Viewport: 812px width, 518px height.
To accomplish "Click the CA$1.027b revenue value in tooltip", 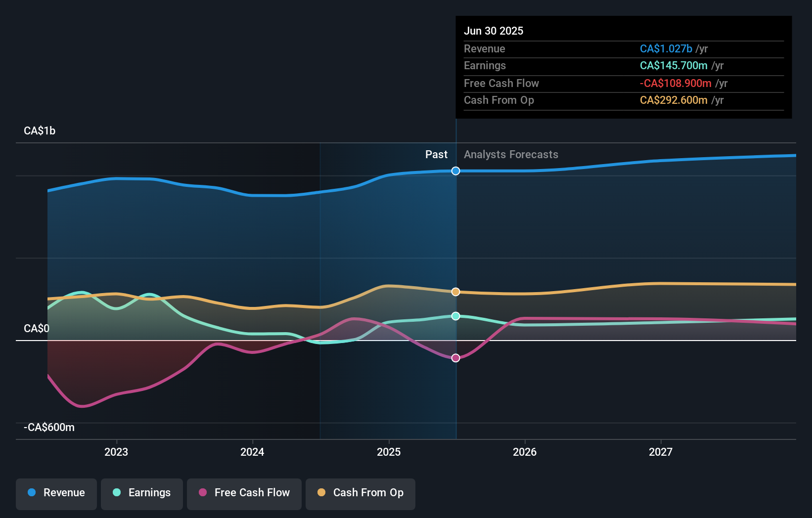I will pos(666,48).
